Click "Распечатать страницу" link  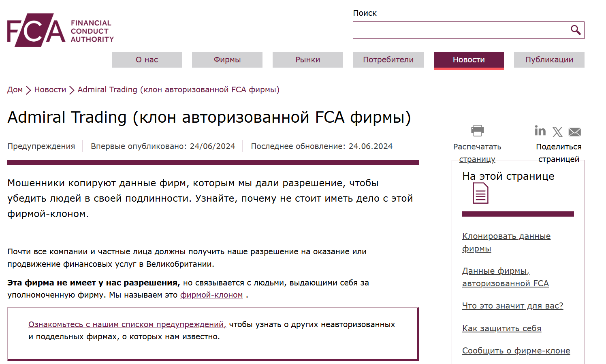pyautogui.click(x=477, y=153)
